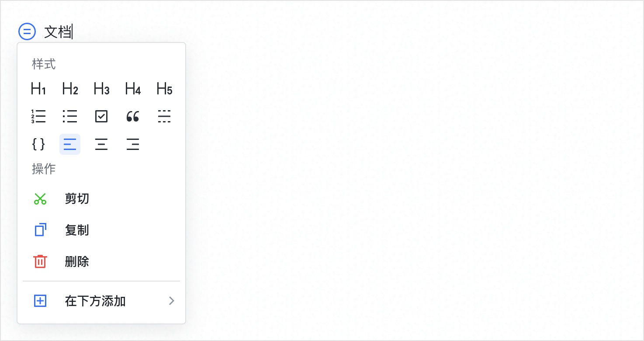The width and height of the screenshot is (644, 341).
Task: Turn block into a checkbox task
Action: (x=101, y=117)
